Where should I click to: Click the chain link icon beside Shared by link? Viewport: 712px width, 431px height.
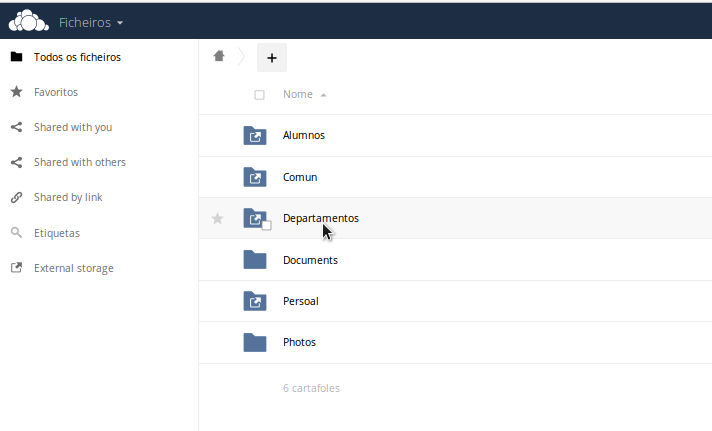click(x=16, y=197)
